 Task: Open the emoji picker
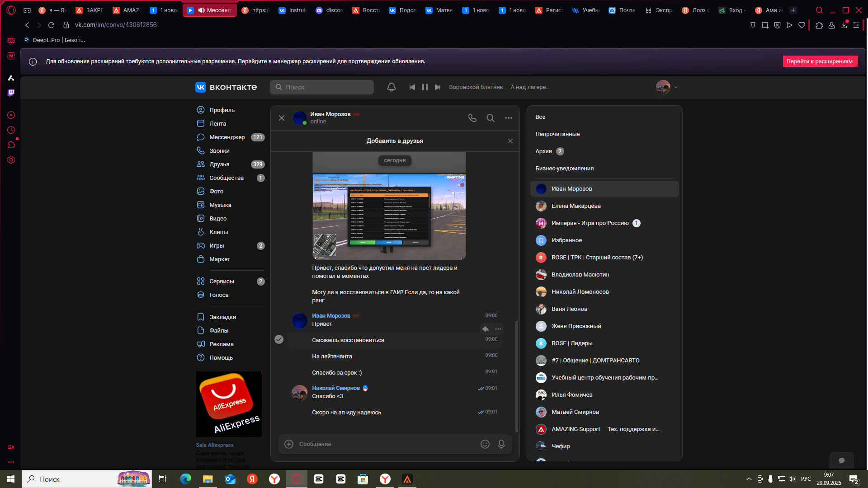pos(485,444)
